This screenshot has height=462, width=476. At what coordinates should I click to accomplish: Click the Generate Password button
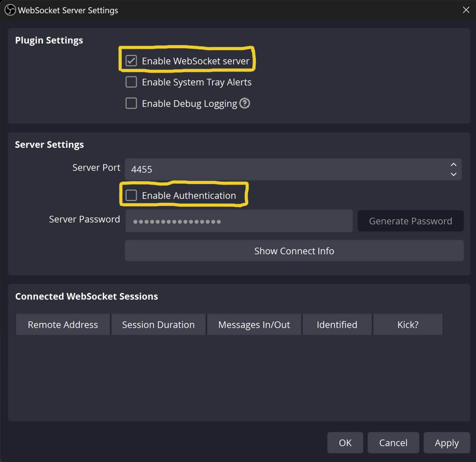pos(410,221)
